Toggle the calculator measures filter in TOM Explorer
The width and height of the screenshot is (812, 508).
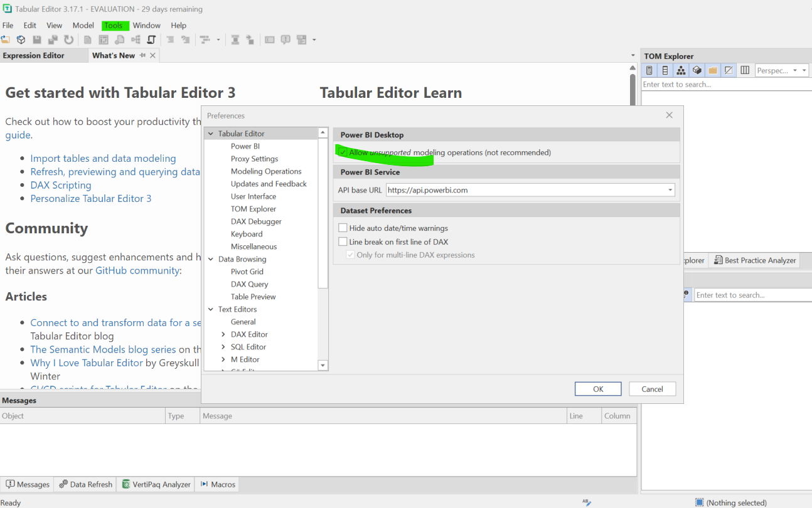(649, 70)
